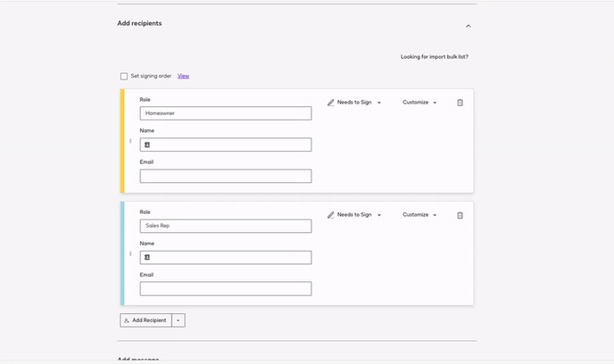Focus the Sales Rep Role input field

click(226, 226)
